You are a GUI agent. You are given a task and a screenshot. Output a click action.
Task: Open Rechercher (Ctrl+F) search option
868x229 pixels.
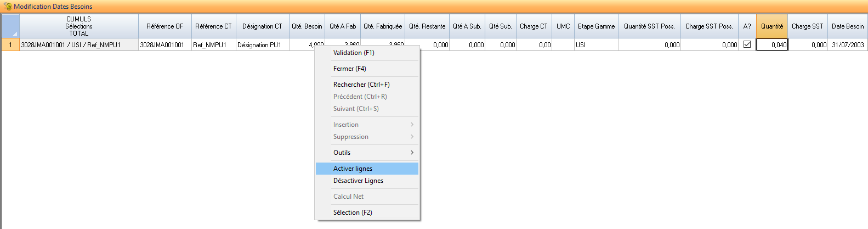point(366,85)
